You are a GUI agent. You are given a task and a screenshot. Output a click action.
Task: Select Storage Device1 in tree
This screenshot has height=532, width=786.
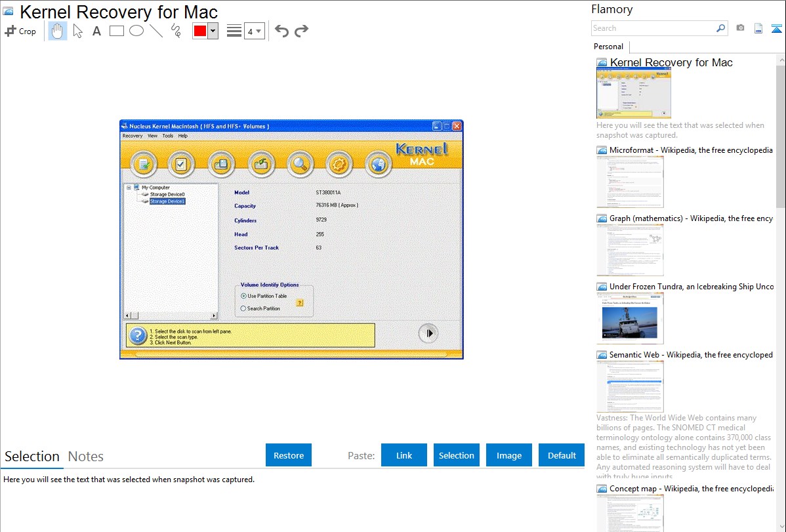click(x=167, y=201)
